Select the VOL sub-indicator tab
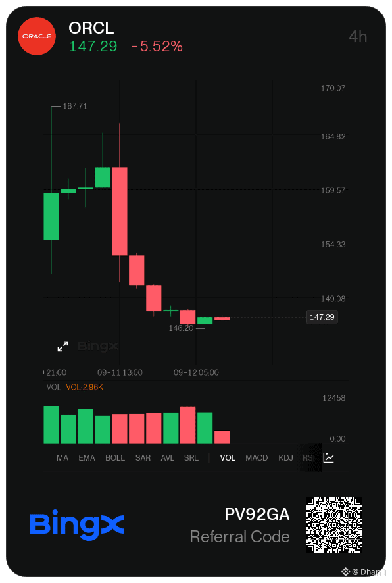The image size is (392, 583). click(x=228, y=458)
